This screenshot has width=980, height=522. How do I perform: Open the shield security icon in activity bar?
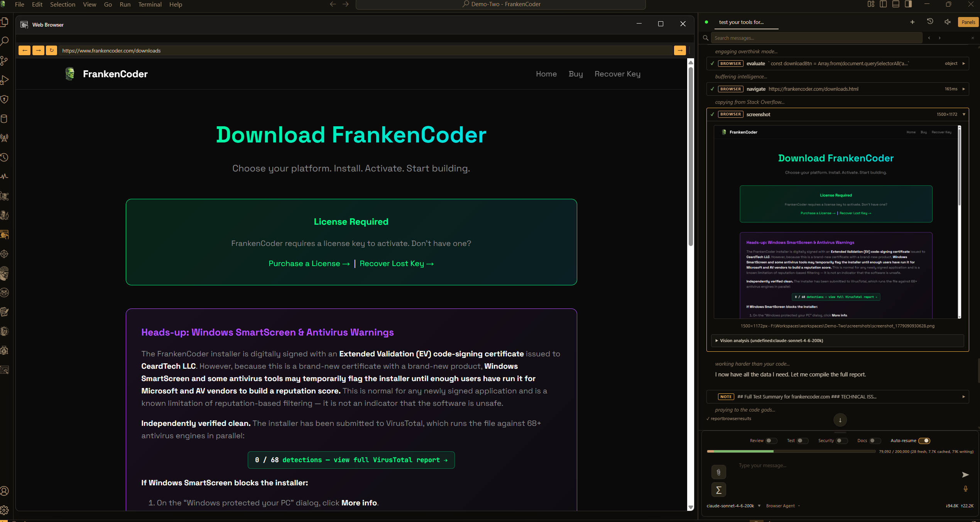pyautogui.click(x=5, y=99)
